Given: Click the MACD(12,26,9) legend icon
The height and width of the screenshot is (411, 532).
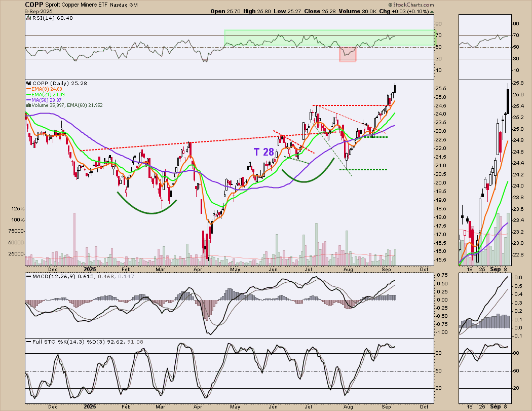Looking at the screenshot, I should click(29, 277).
